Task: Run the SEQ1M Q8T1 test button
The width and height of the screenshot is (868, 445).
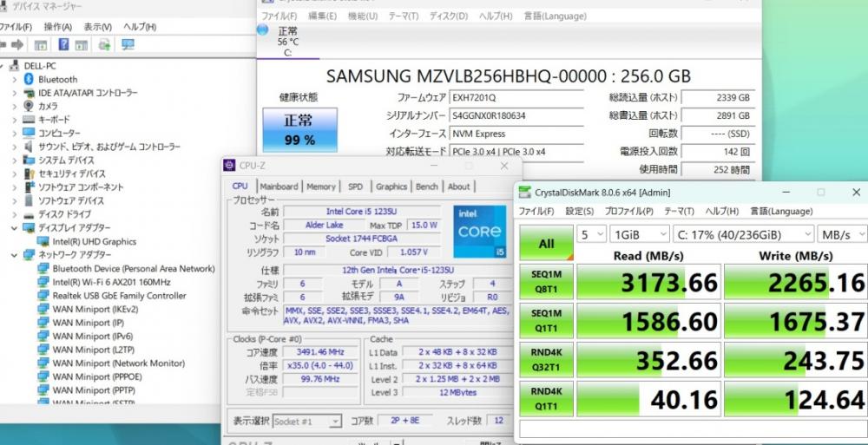Action: click(x=546, y=282)
